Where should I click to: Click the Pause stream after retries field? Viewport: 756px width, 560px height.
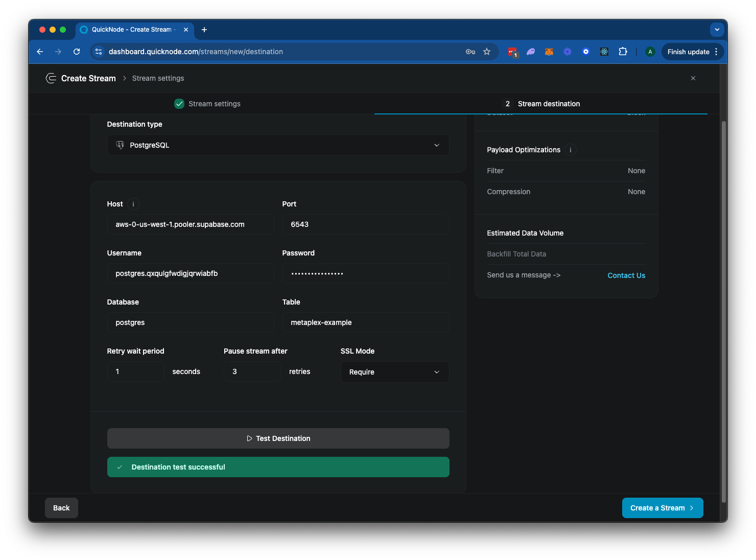(x=252, y=371)
